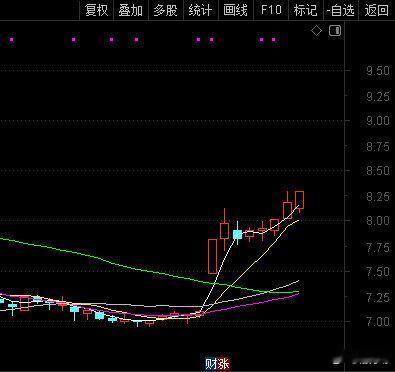Click the 7.75 price axis label

[x=378, y=247]
